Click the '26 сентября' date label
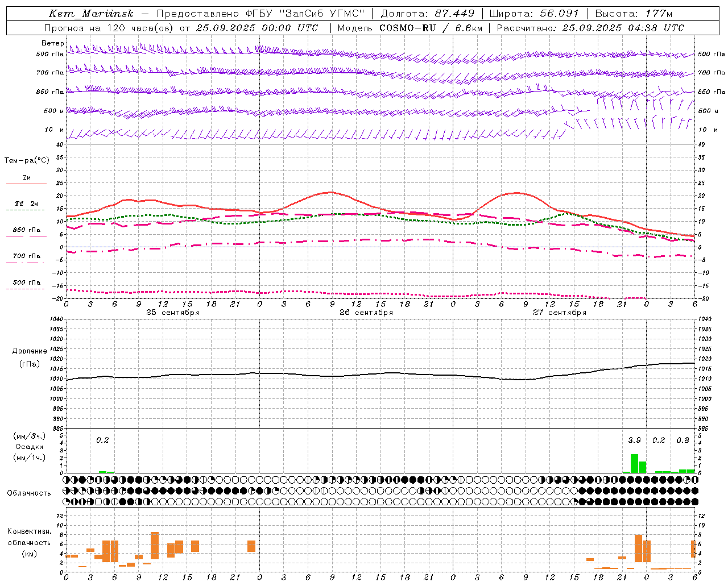The width and height of the screenshot is (728, 582). click(x=366, y=313)
